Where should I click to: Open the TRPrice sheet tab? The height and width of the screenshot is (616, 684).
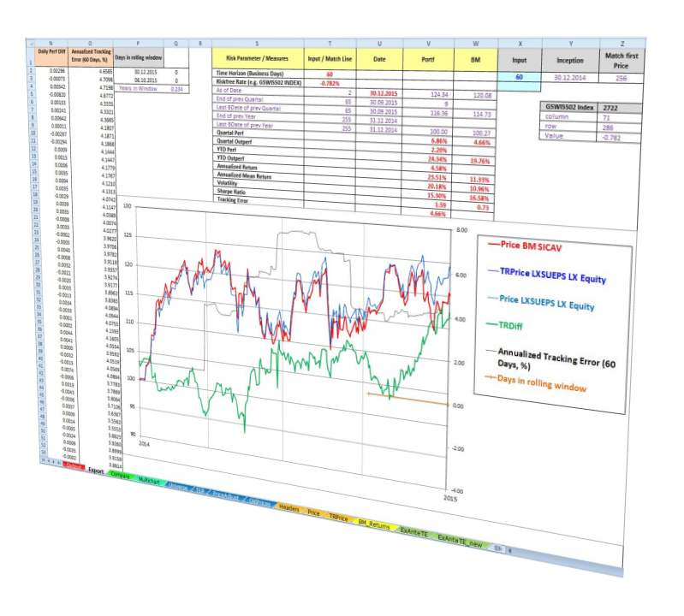pos(338,518)
